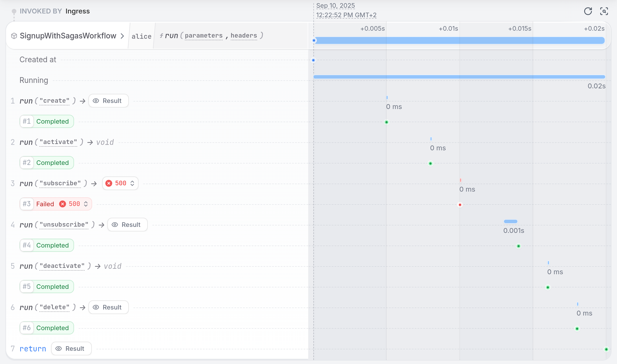The height and width of the screenshot is (364, 617).
Task: Click the parameters argument link
Action: click(203, 36)
